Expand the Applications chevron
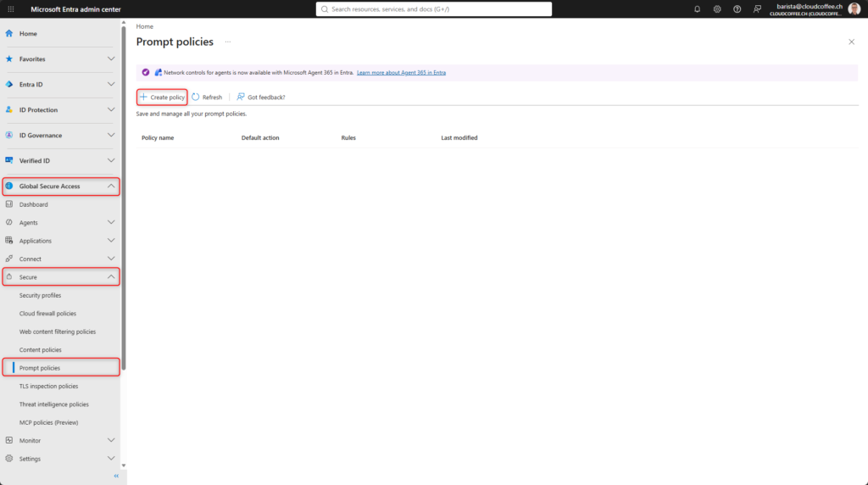The height and width of the screenshot is (485, 868). [111, 240]
